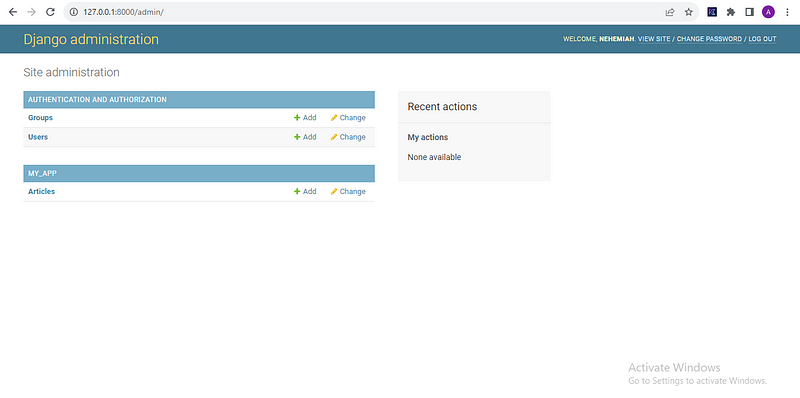Open the View Site link

654,39
